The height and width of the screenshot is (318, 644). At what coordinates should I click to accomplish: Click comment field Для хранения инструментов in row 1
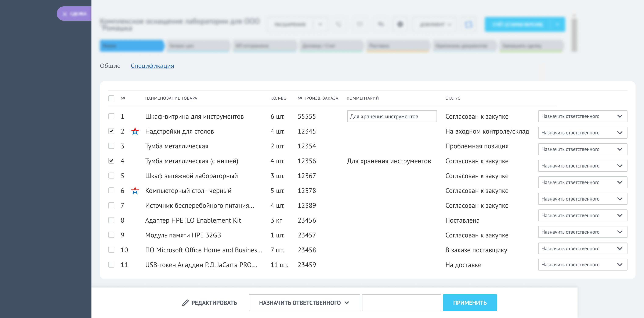click(x=391, y=116)
